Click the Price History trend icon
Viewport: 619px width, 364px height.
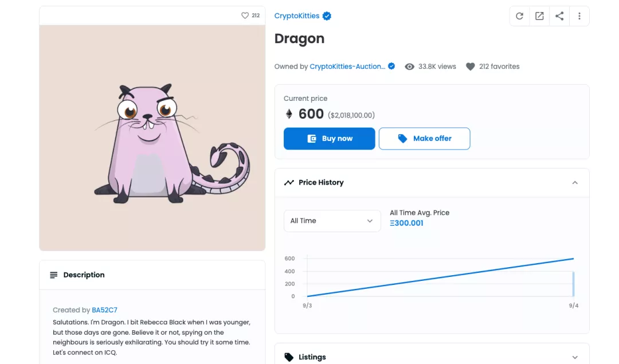(289, 182)
